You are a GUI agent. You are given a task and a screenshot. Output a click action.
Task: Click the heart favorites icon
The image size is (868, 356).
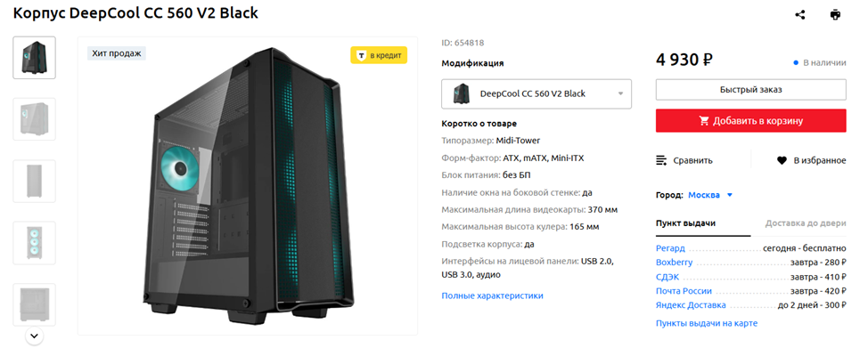pyautogui.click(x=782, y=160)
